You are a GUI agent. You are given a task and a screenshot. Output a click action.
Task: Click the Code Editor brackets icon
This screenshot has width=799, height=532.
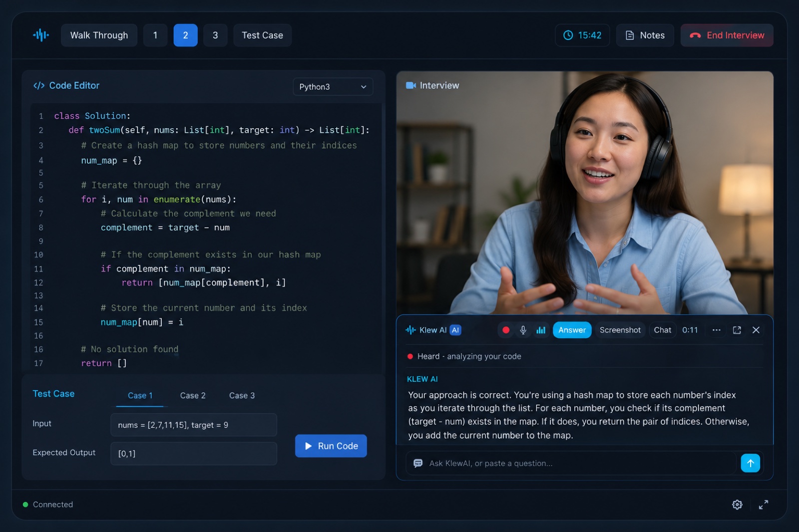39,86
